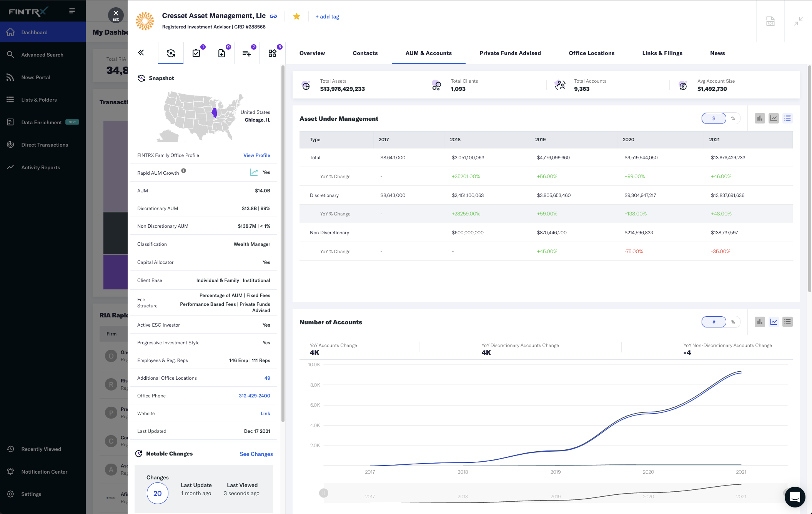Image resolution: width=812 pixels, height=514 pixels.
Task: Toggle the favorite star for Cresset
Action: point(296,16)
